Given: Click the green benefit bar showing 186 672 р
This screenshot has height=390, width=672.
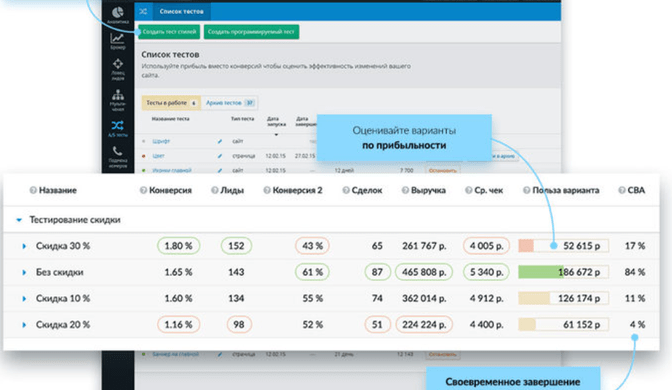Looking at the screenshot, I should tap(564, 272).
